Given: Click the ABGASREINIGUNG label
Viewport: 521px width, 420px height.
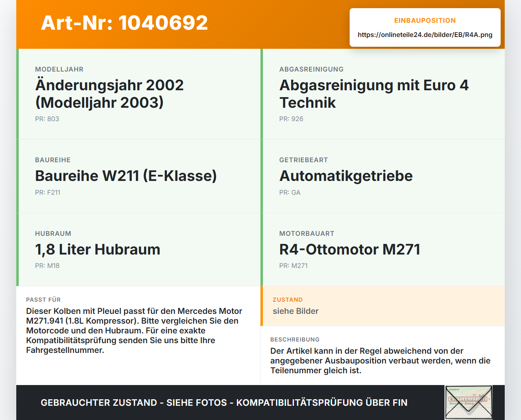Looking at the screenshot, I should click(311, 69).
